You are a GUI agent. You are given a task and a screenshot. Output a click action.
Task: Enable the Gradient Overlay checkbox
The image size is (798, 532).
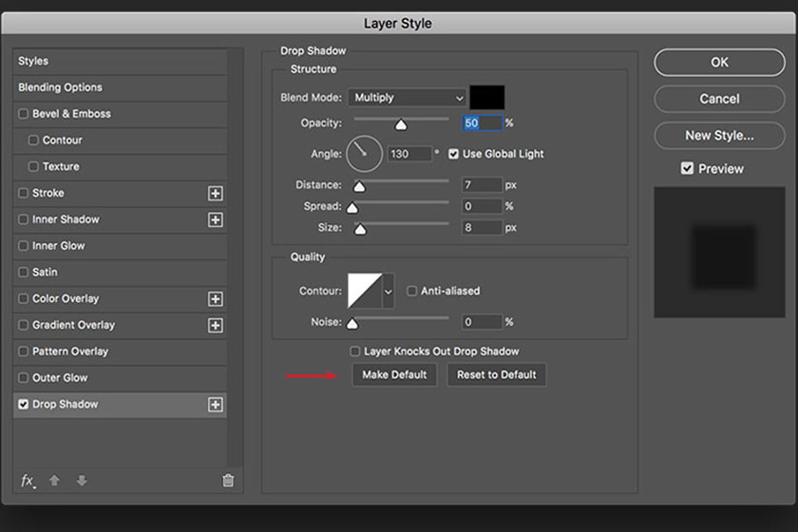coord(24,325)
